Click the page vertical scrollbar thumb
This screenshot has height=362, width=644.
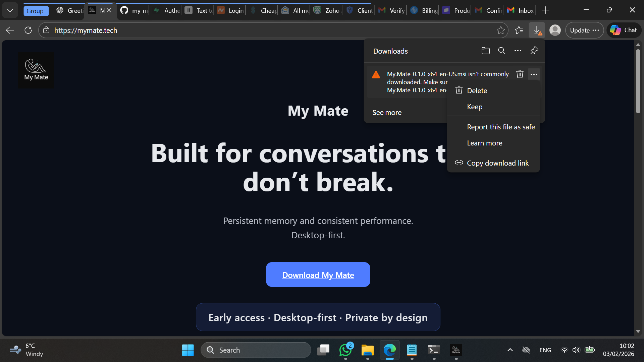pos(638,80)
